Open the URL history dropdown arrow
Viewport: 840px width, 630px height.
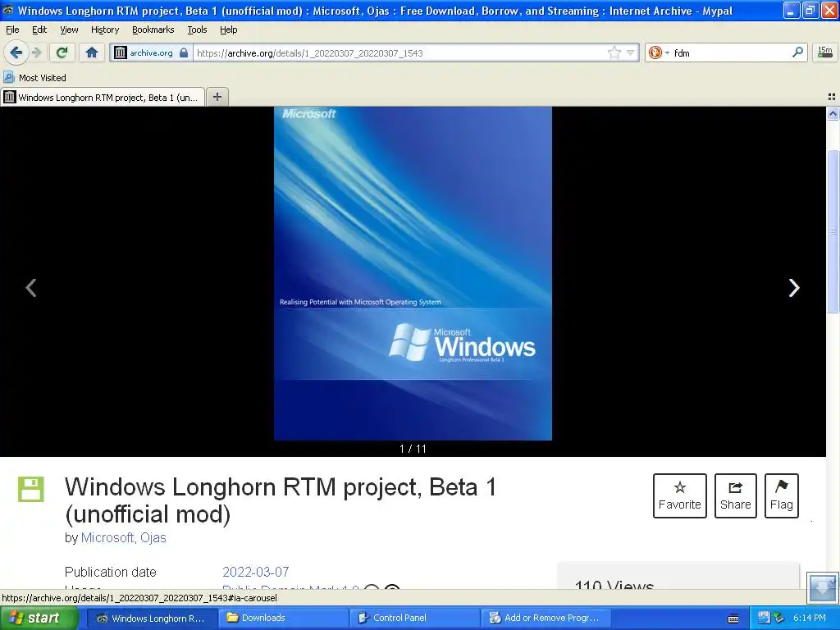tap(631, 52)
